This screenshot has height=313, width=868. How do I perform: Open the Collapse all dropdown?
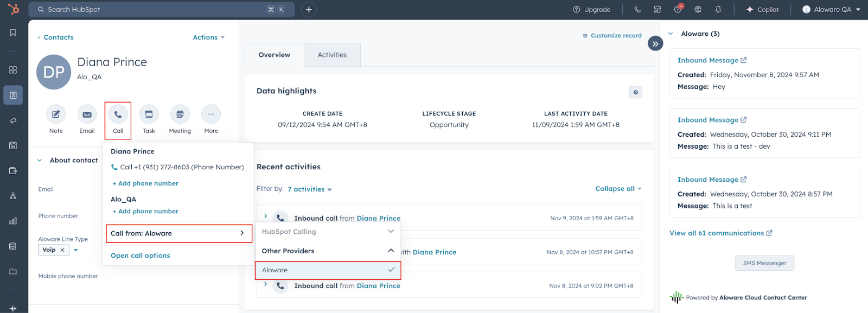click(618, 189)
